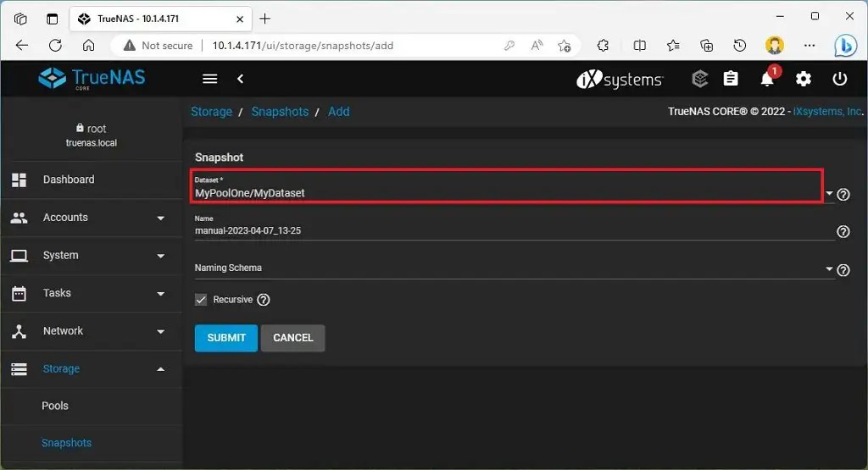The height and width of the screenshot is (470, 868).
Task: Open Bing chat sidebar button
Action: [846, 46]
